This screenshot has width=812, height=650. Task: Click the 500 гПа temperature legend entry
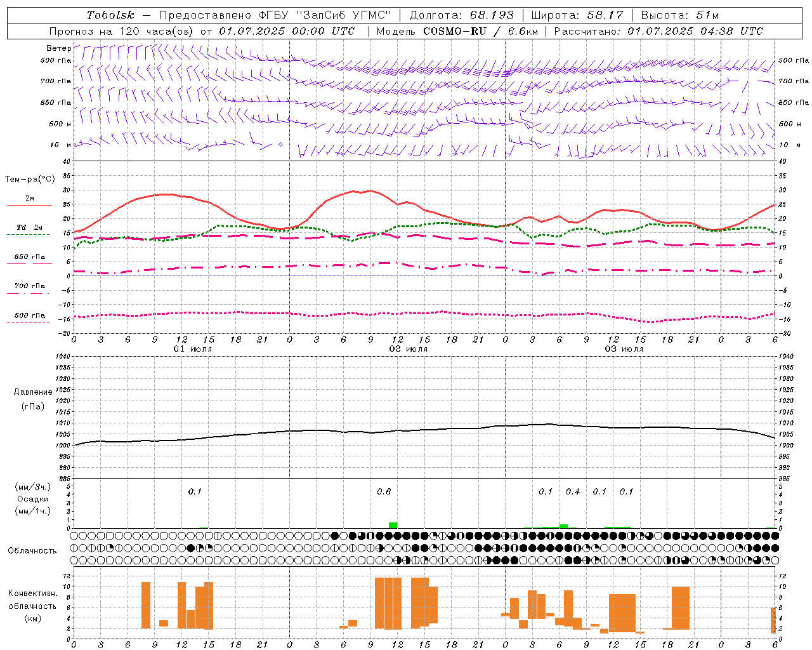pos(29,315)
